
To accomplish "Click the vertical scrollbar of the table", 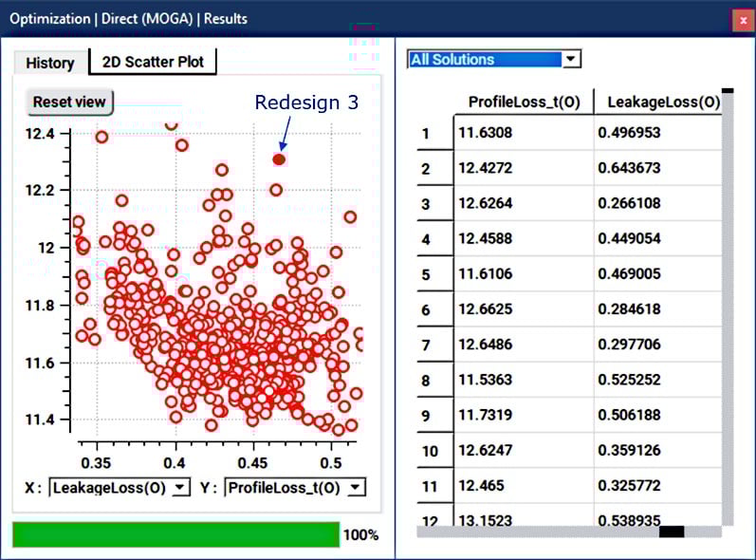I will [x=728, y=304].
